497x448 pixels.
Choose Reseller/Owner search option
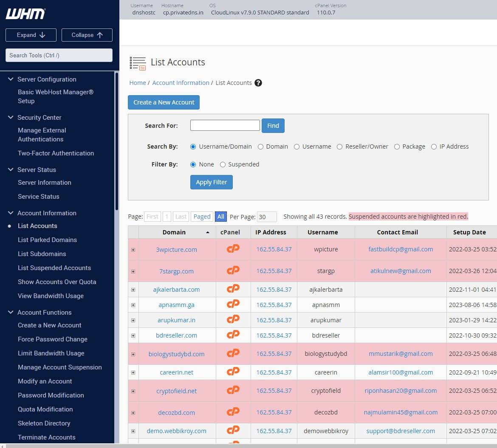tap(339, 147)
